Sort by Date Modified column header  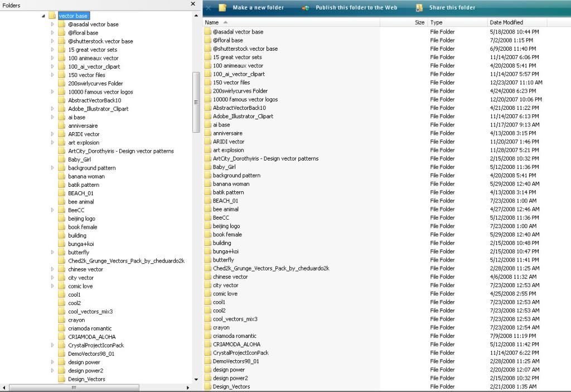click(x=517, y=22)
